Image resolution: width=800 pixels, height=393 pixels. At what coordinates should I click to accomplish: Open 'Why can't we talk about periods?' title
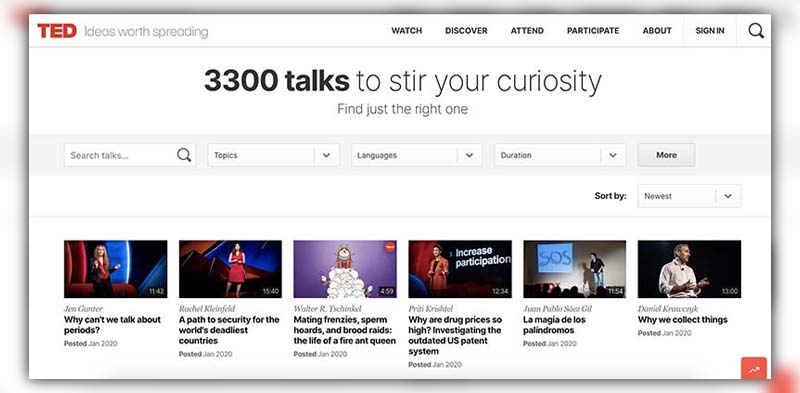[112, 325]
